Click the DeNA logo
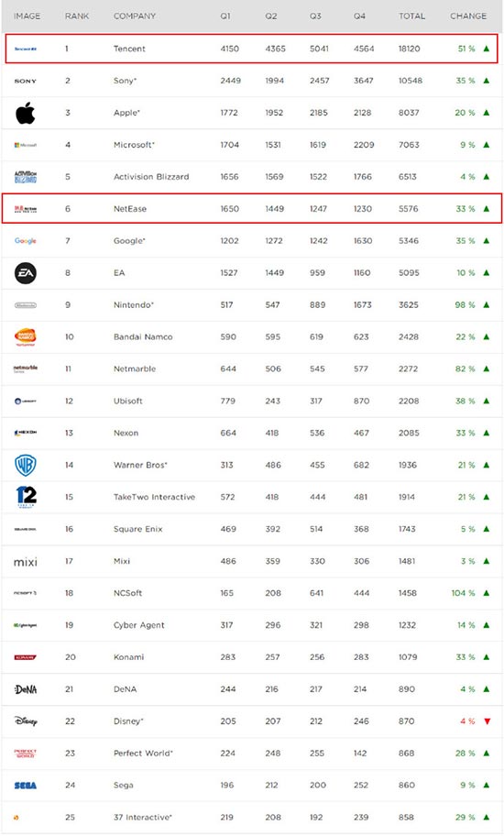This screenshot has height=836, width=504. click(x=25, y=689)
